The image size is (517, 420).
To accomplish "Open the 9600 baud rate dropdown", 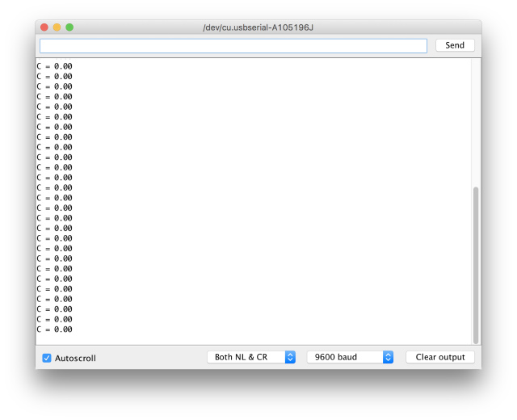I will (350, 357).
